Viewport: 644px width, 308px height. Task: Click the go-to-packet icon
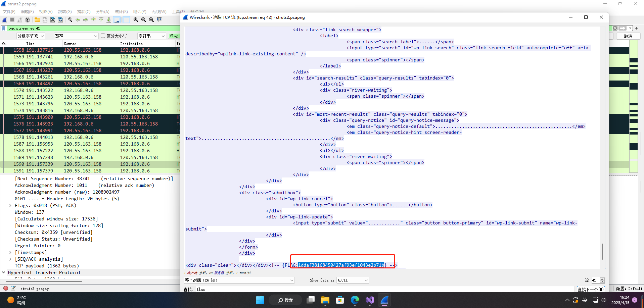pyautogui.click(x=93, y=20)
